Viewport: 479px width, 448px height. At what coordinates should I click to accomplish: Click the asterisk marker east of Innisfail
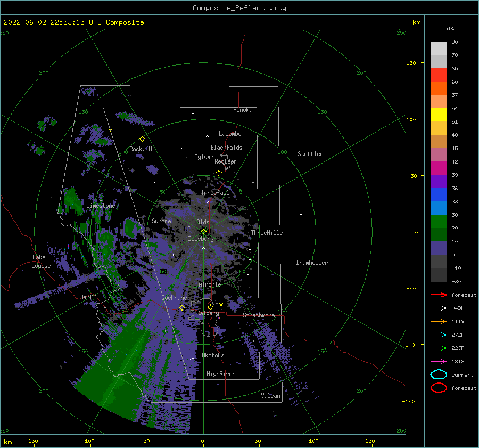(x=253, y=183)
